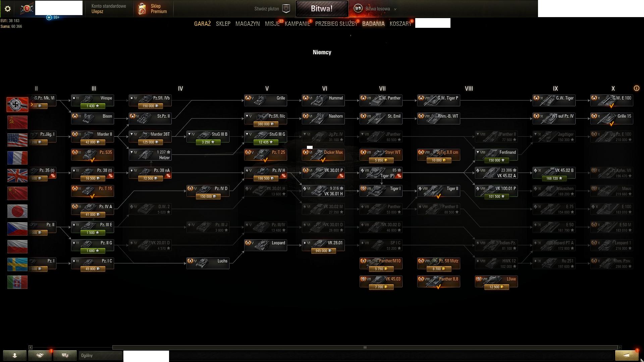
Task: Open Sklep Premium
Action: (x=159, y=9)
